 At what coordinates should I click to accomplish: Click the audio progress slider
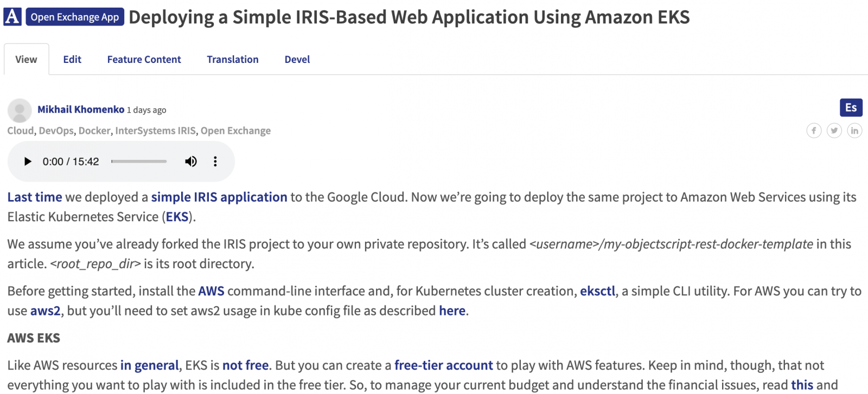tap(139, 162)
